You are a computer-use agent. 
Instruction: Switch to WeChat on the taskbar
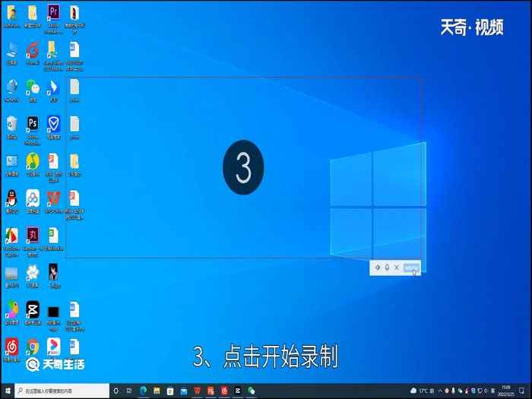click(x=252, y=391)
